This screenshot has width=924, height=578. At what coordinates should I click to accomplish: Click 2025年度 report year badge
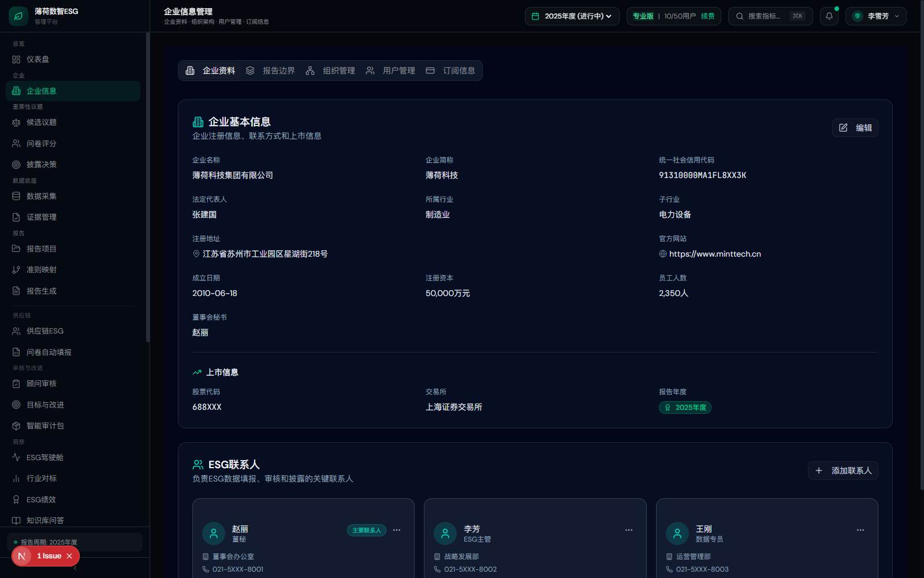(685, 407)
